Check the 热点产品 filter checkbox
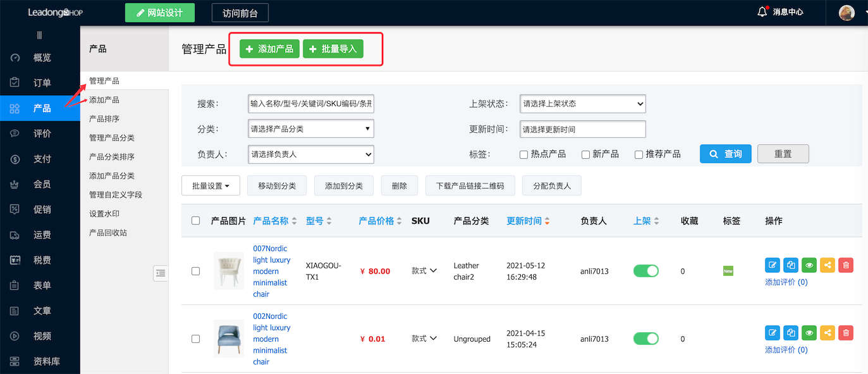Image resolution: width=868 pixels, height=374 pixels. pos(523,154)
